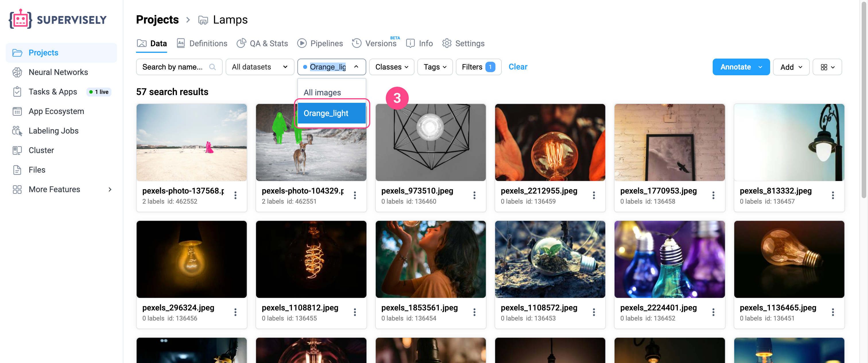Open thumbnail pexels_1136465.jpeg
This screenshot has height=363, width=868.
tap(789, 259)
